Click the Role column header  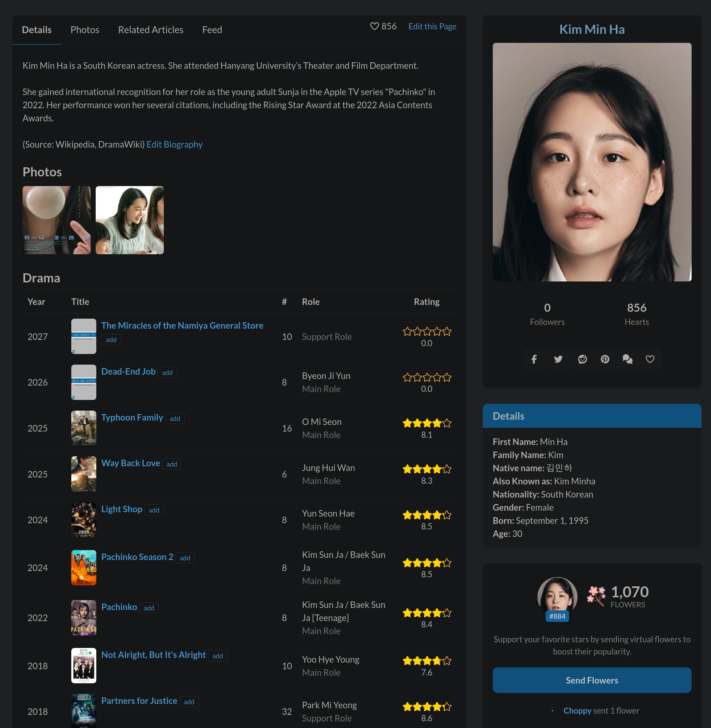click(x=311, y=302)
